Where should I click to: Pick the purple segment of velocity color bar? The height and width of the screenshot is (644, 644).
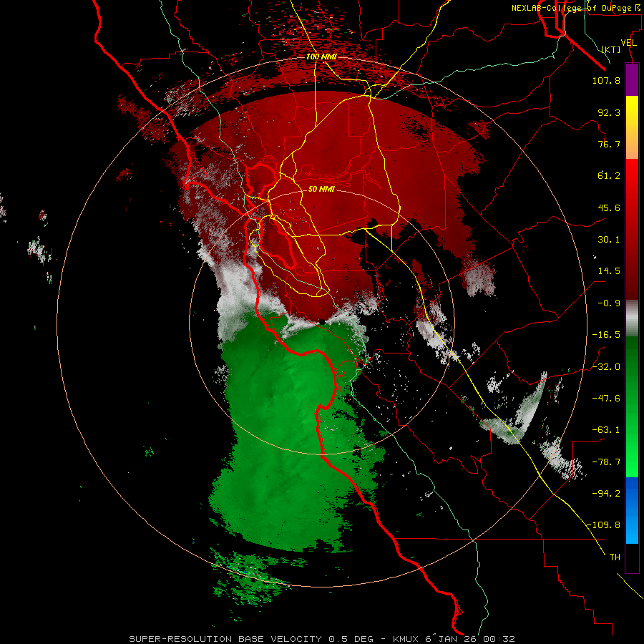[x=632, y=79]
